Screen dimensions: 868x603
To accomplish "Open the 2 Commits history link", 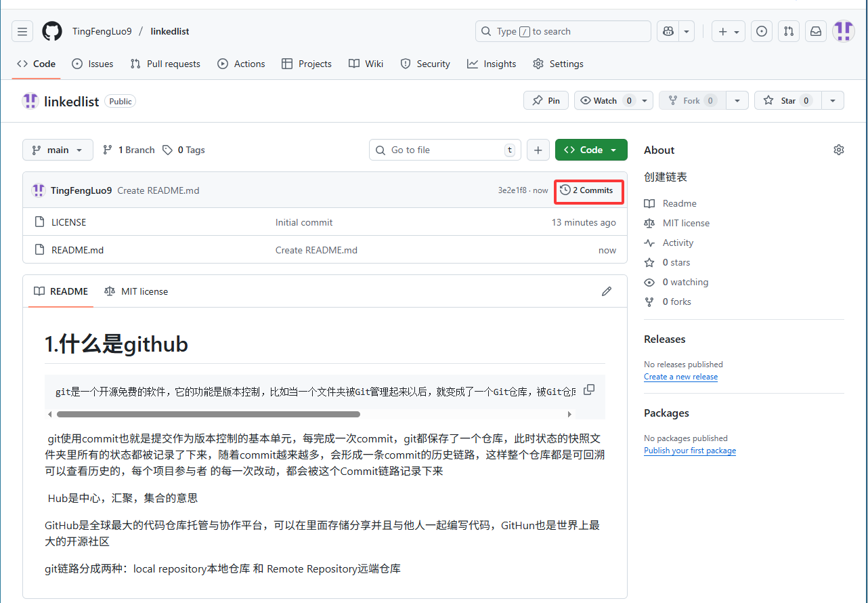I will click(x=587, y=190).
